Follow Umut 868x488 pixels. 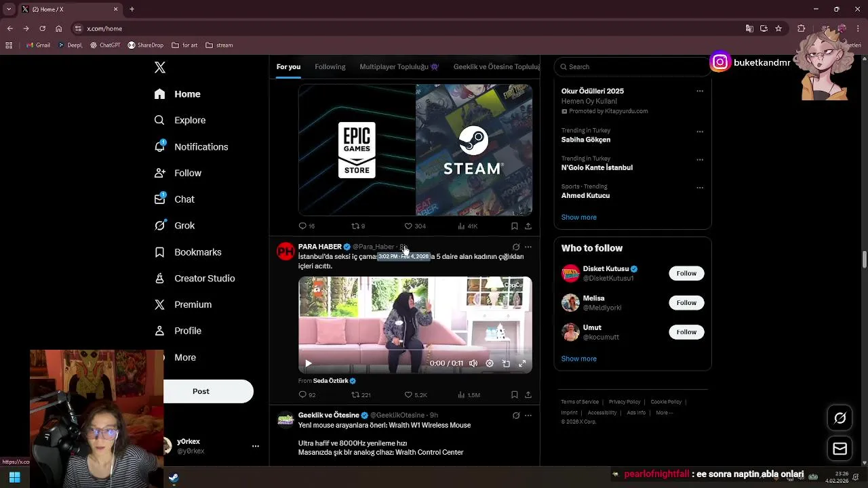(x=686, y=331)
